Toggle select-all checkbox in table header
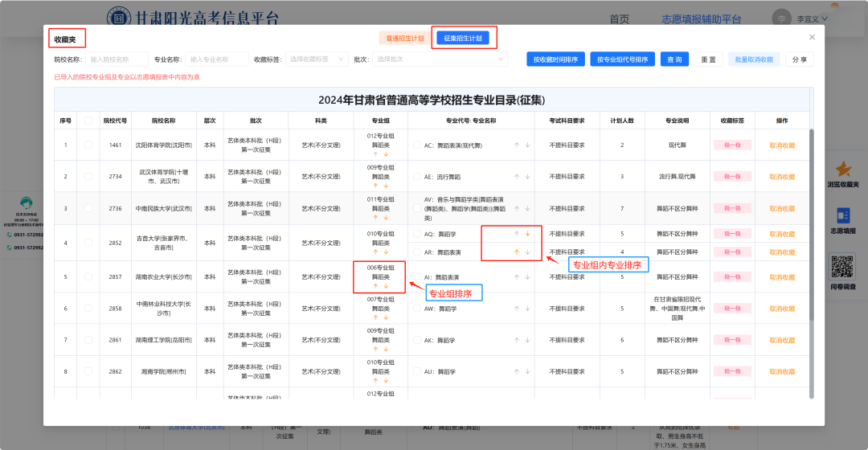This screenshot has height=450, width=868. click(x=88, y=120)
